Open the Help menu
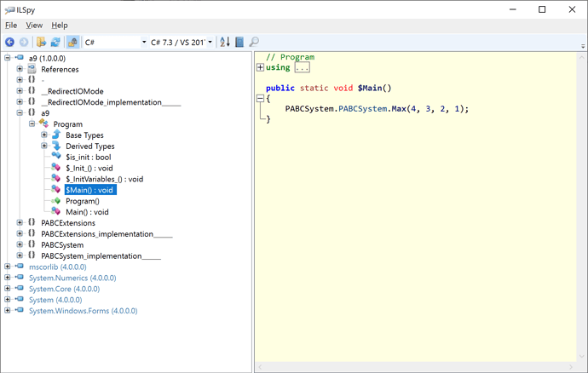Screen dimensions: 588x373 coord(60,25)
